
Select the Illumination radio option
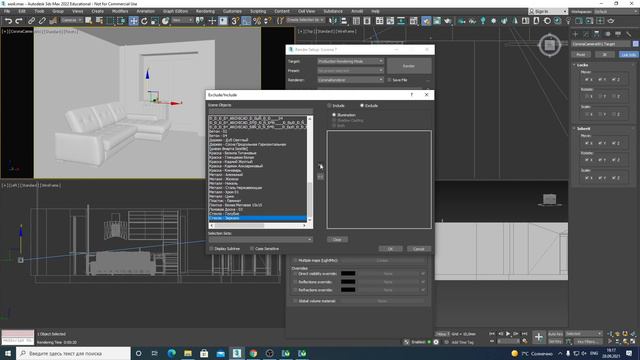tap(334, 115)
